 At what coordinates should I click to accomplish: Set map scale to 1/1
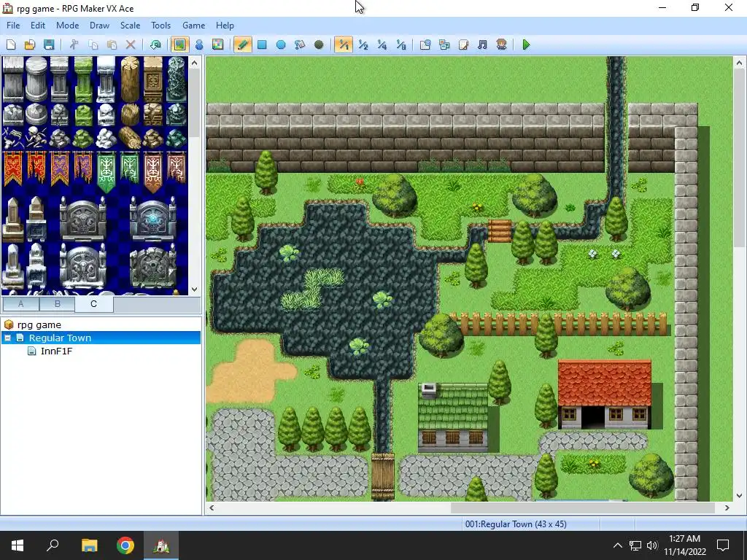pos(344,44)
